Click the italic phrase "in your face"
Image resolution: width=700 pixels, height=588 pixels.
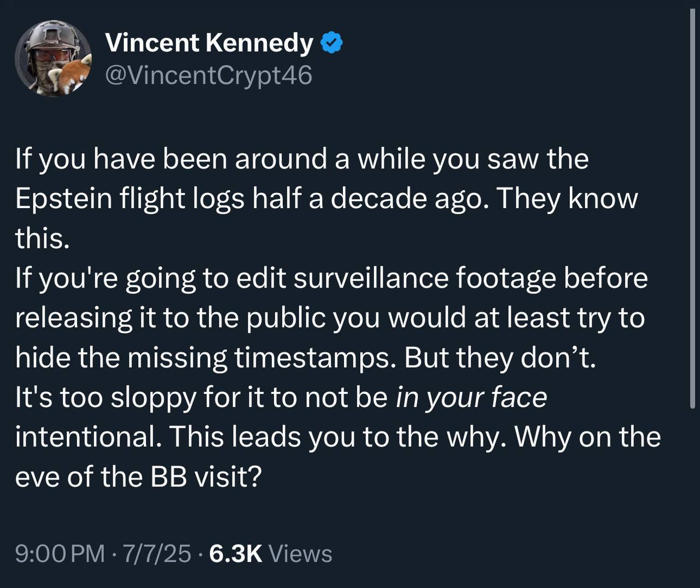[471, 397]
